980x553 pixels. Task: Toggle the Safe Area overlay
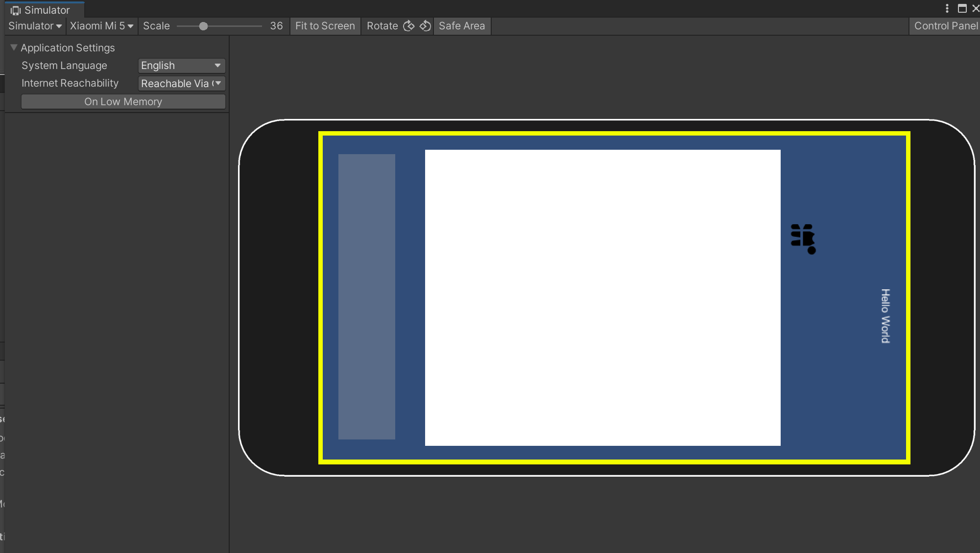[461, 26]
